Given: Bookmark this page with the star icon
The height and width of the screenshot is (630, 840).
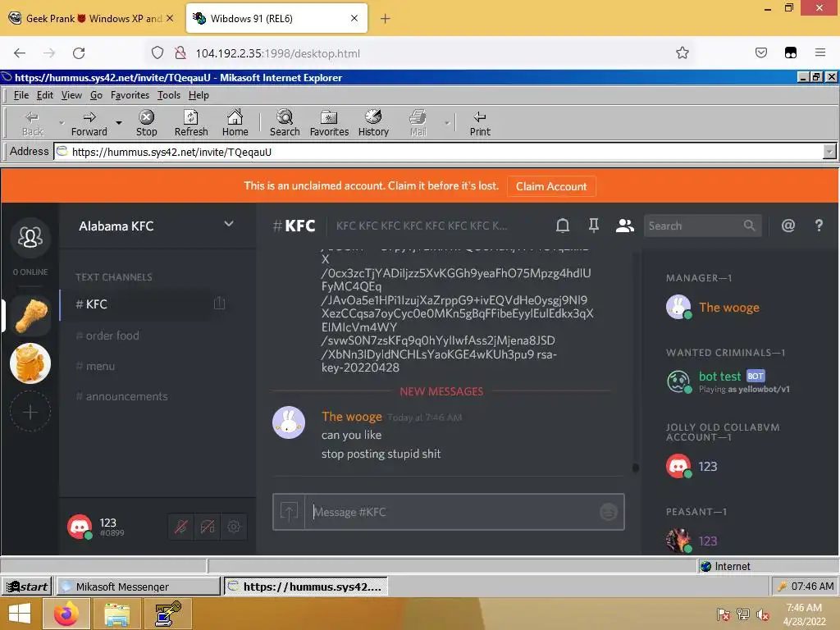Looking at the screenshot, I should point(682,53).
